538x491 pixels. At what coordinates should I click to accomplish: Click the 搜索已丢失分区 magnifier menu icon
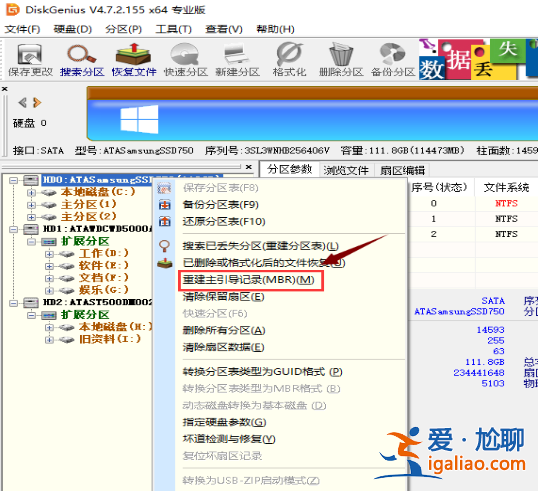(x=165, y=246)
